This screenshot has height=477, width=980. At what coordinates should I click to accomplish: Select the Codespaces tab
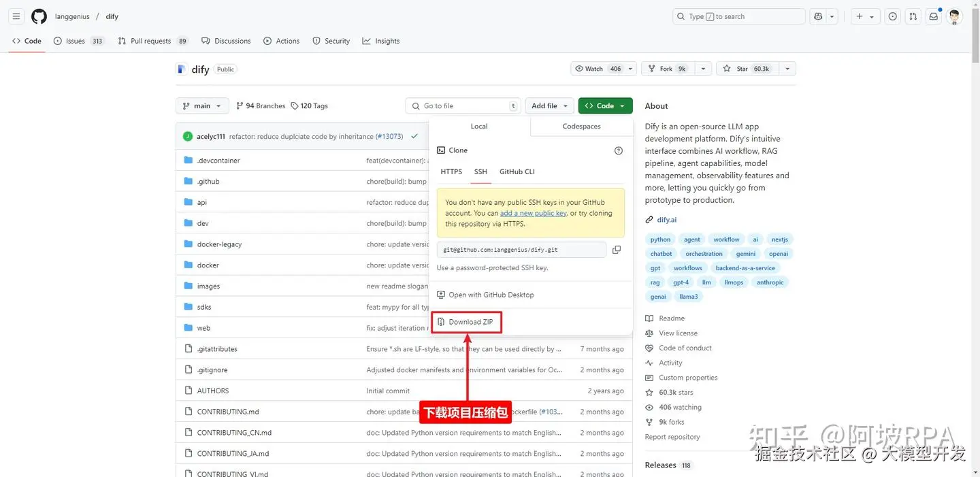tap(582, 127)
